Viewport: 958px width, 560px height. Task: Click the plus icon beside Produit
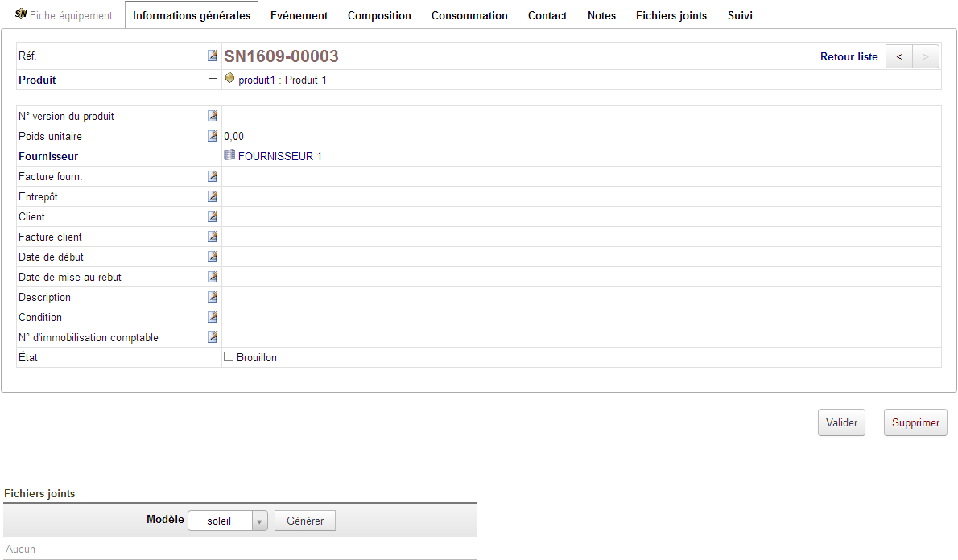212,78
